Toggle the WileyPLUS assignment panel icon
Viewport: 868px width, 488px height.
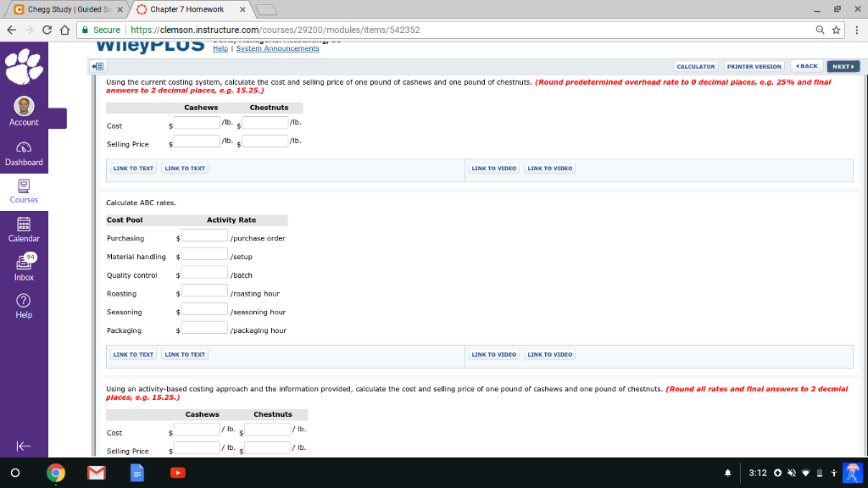coord(98,66)
